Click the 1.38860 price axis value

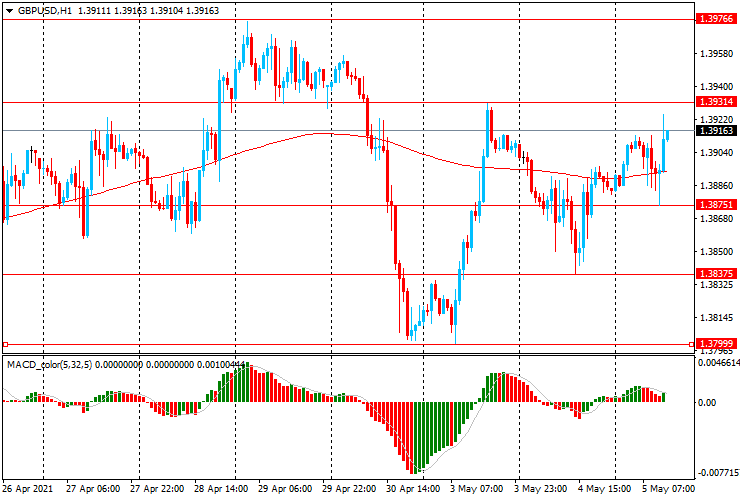[x=717, y=186]
